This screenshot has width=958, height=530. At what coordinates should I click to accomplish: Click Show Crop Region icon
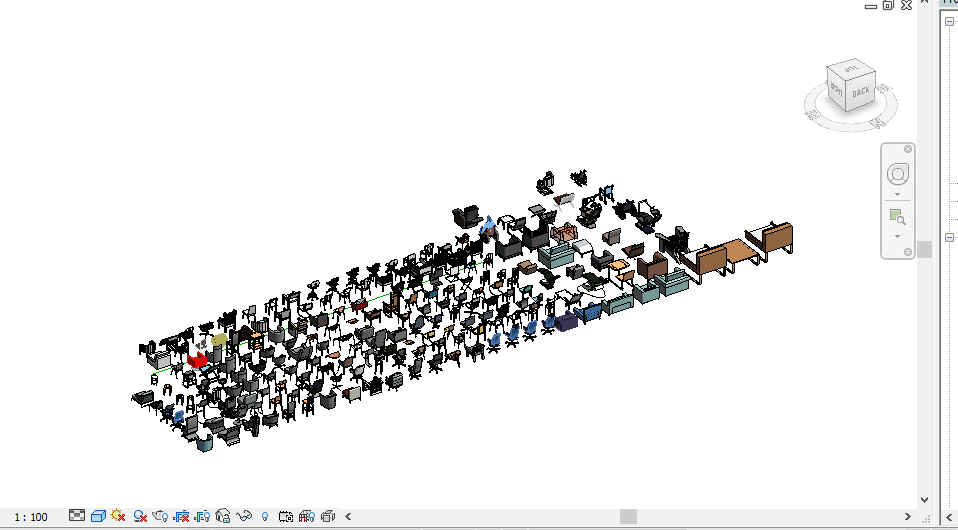tap(203, 516)
